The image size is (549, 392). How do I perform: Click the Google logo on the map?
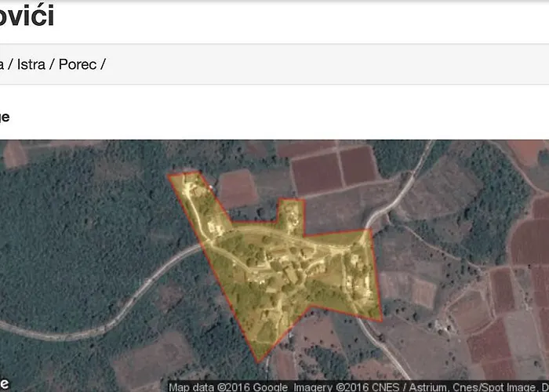point(4,384)
